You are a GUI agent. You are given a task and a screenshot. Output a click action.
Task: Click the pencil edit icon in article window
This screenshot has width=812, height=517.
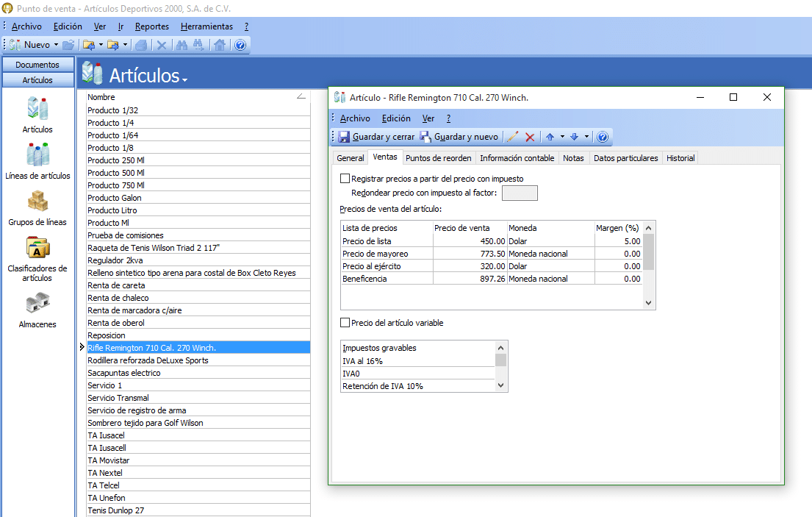tap(513, 137)
